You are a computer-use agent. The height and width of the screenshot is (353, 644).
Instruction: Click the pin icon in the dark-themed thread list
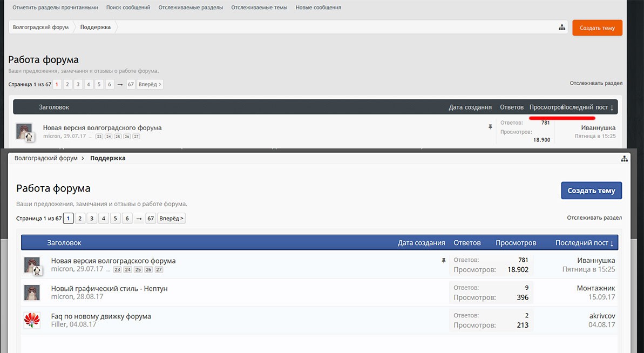tap(490, 127)
